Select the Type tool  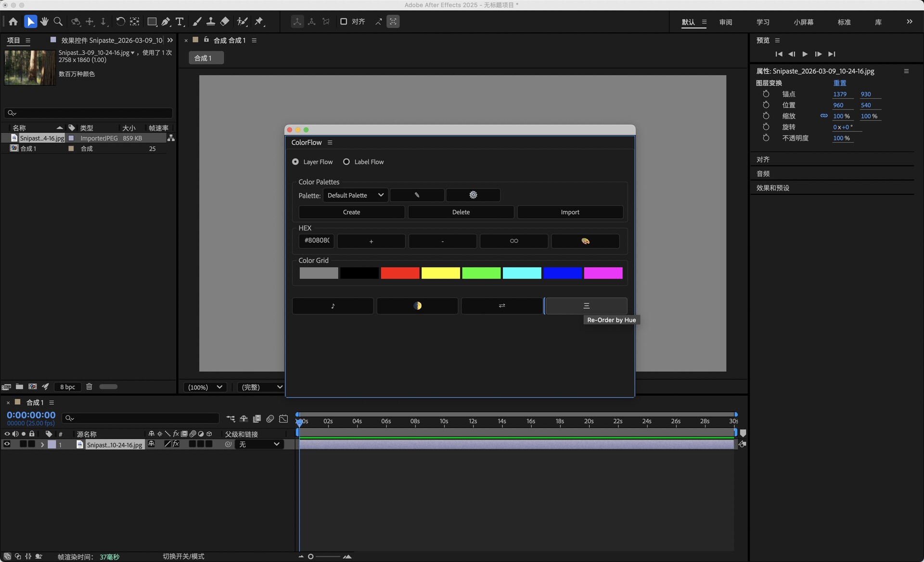point(180,22)
